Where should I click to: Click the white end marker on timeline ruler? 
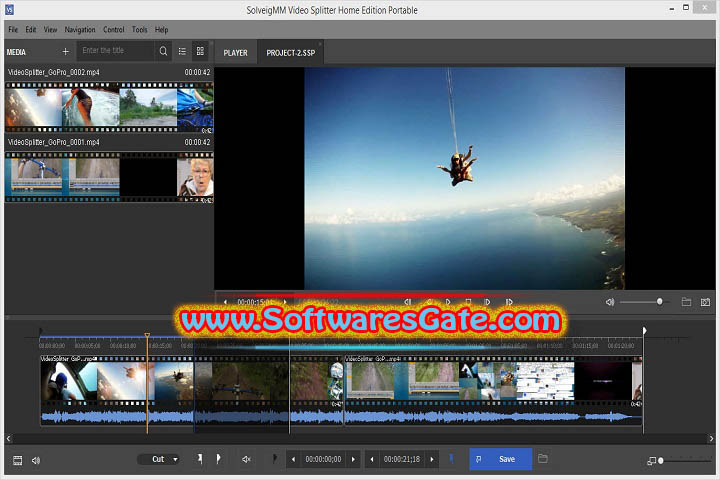(644, 331)
